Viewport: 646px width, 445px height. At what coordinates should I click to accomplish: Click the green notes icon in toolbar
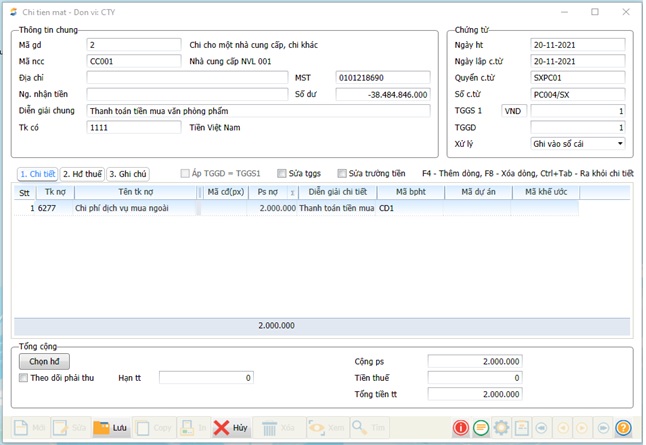481,427
